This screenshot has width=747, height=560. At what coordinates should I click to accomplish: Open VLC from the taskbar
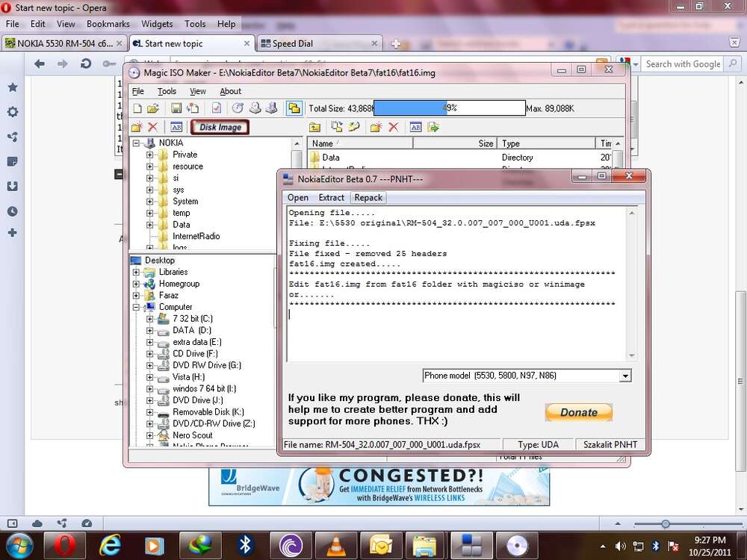pyautogui.click(x=336, y=545)
